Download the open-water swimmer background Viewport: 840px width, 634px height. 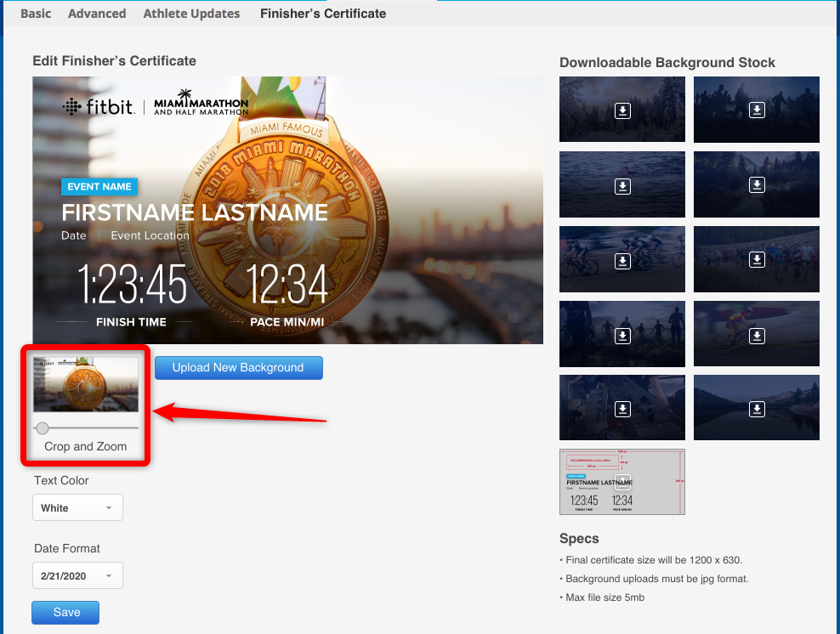pos(622,186)
